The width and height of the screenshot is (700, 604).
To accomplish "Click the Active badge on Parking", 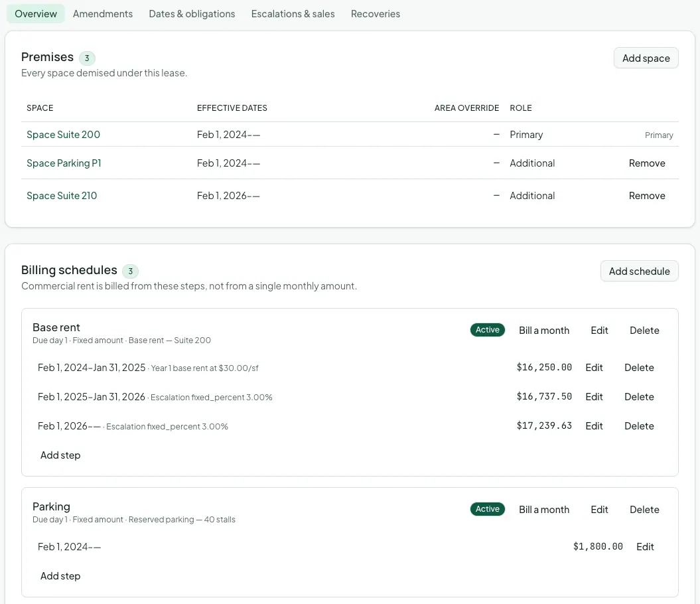I will coord(487,509).
